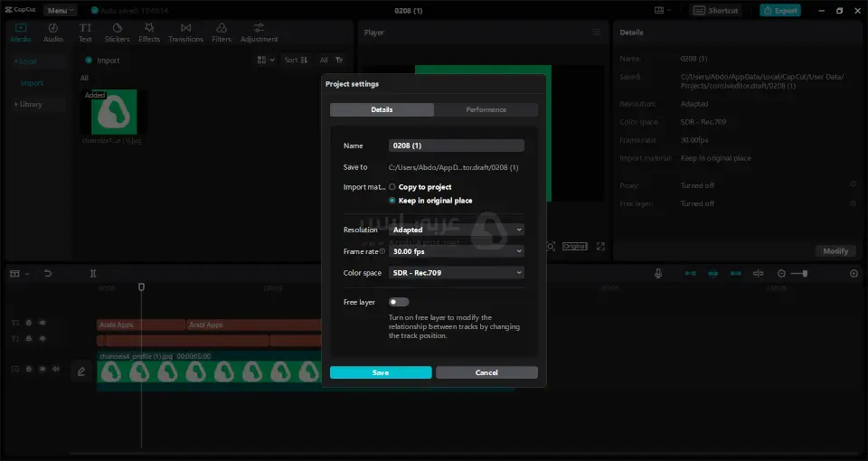Toggle the Free layer switch
The height and width of the screenshot is (461, 868).
(x=399, y=302)
